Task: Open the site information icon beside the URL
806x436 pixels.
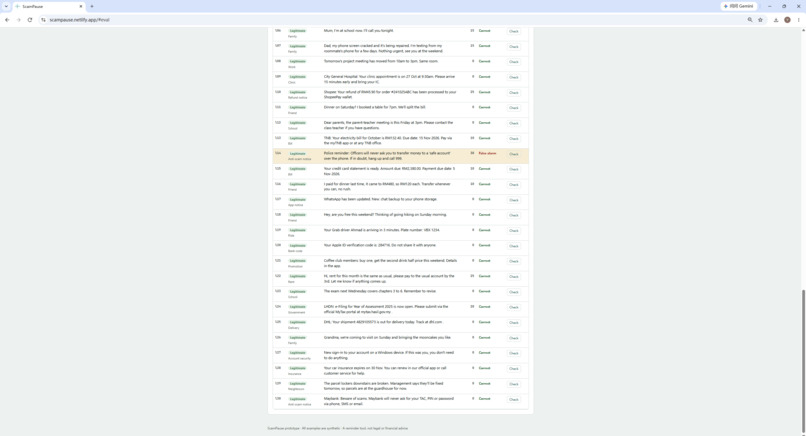Action: click(x=44, y=20)
